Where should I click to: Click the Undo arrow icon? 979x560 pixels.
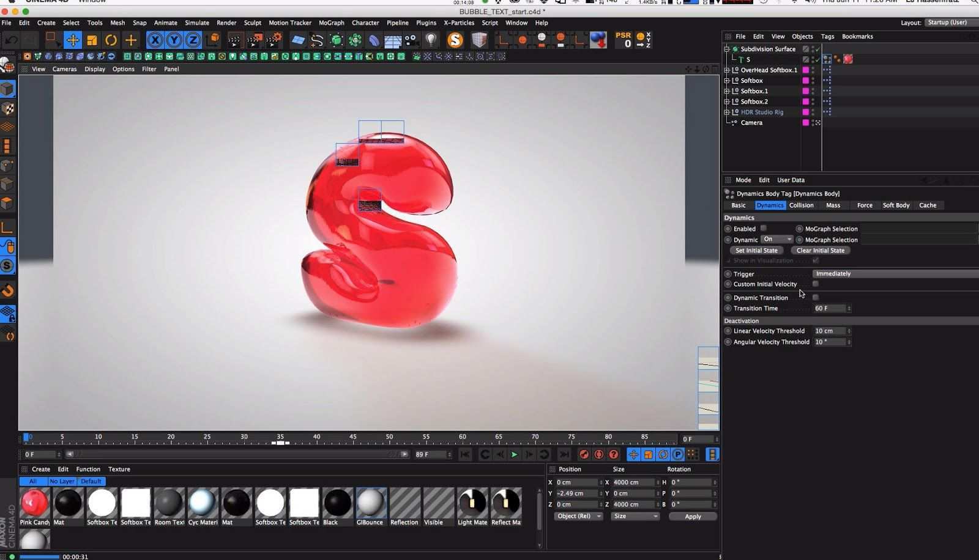[x=11, y=40]
